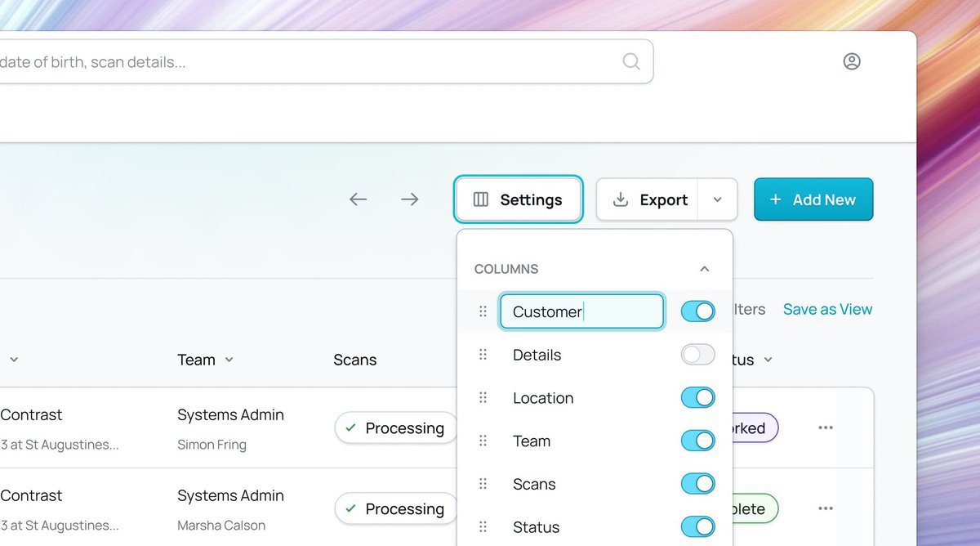
Task: Go forward with the right arrow
Action: pyautogui.click(x=409, y=199)
